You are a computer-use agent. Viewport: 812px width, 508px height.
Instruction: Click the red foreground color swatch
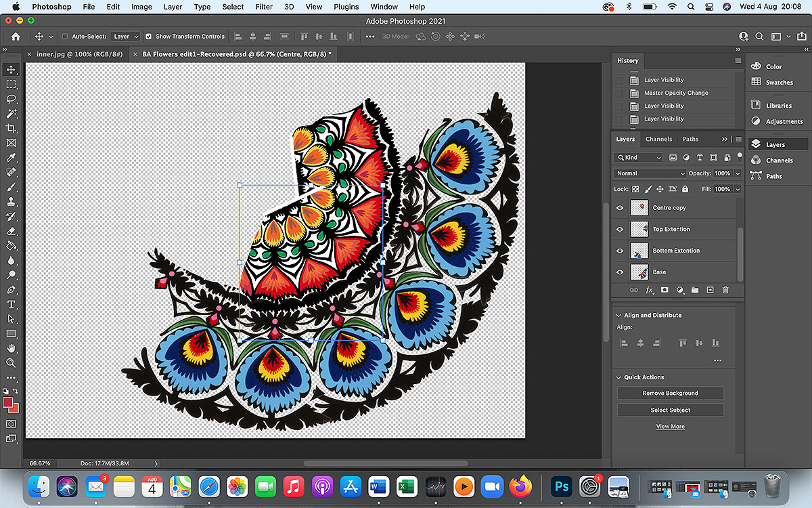click(9, 403)
